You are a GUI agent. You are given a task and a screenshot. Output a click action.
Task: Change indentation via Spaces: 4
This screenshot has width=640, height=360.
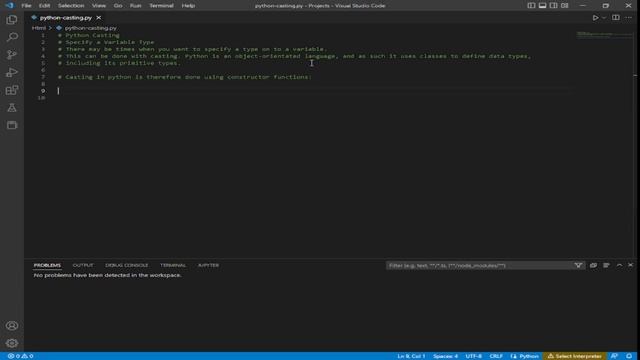(445, 356)
